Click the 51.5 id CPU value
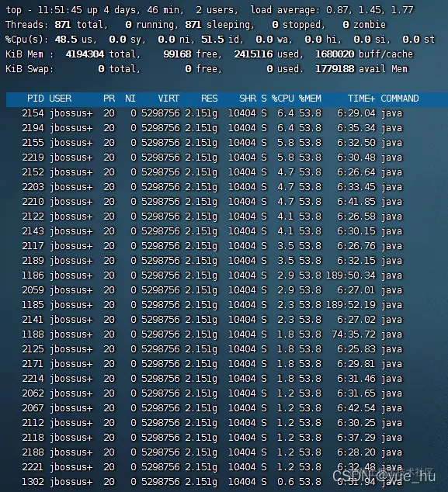 (x=213, y=40)
